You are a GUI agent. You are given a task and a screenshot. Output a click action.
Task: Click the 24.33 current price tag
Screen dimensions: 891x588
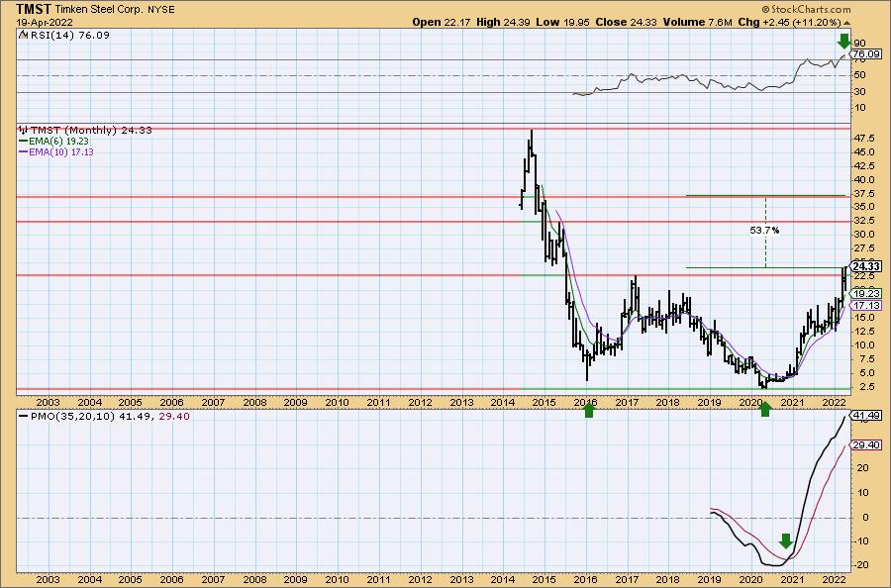(866, 266)
